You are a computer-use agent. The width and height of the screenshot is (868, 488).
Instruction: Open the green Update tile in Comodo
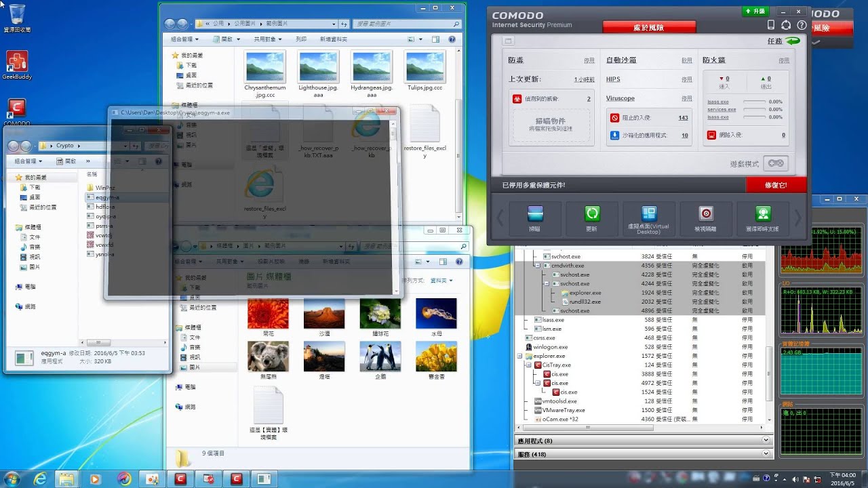click(x=592, y=218)
